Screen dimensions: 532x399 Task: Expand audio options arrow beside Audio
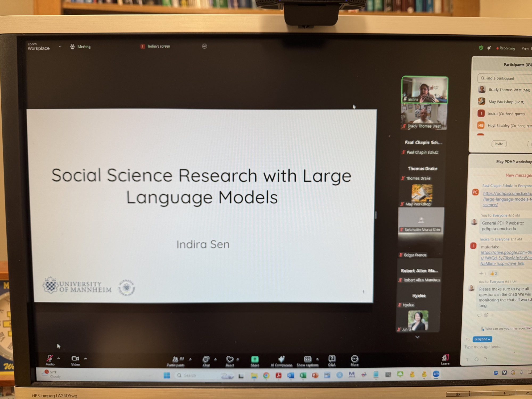(x=59, y=359)
